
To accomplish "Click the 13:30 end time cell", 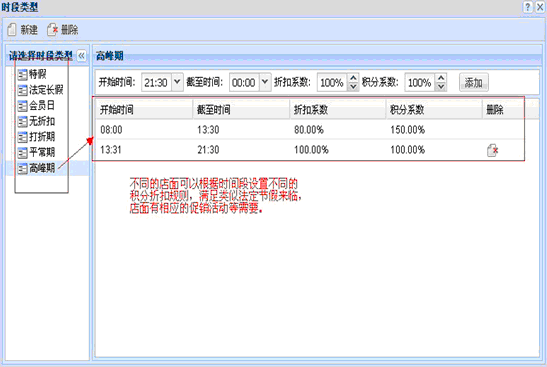I will pyautogui.click(x=241, y=130).
